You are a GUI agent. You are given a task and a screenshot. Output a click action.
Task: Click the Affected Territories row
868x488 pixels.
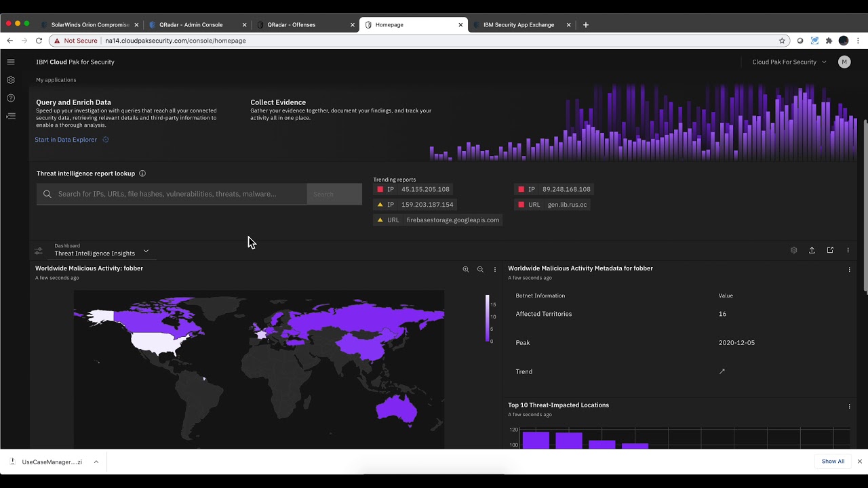pos(681,314)
